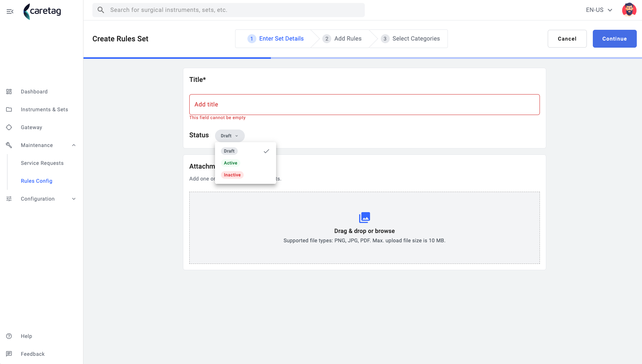Click the Gateway target icon
This screenshot has height=364, width=642.
point(9,127)
